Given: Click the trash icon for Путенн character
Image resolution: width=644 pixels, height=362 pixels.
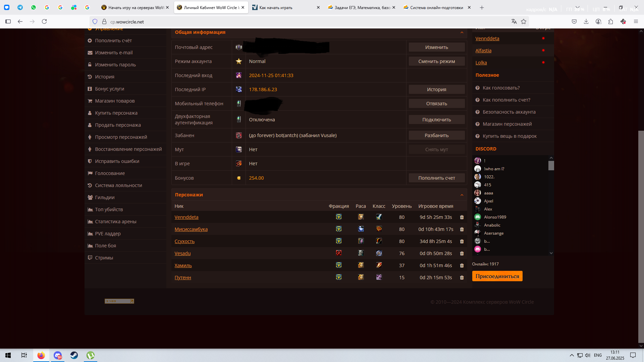Looking at the screenshot, I should pyautogui.click(x=462, y=278).
